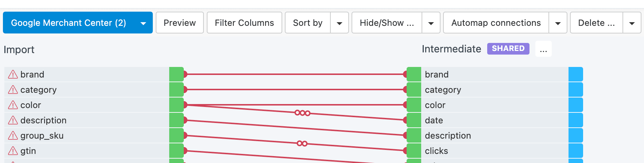The width and height of the screenshot is (644, 163).
Task: Click the green connector of Import brand
Action: click(176, 74)
